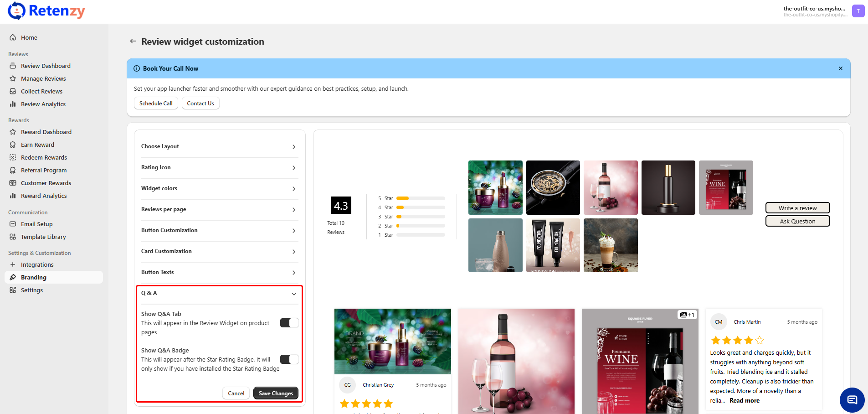868x414 pixels.
Task: Click the Integrations plus icon
Action: (x=13, y=264)
